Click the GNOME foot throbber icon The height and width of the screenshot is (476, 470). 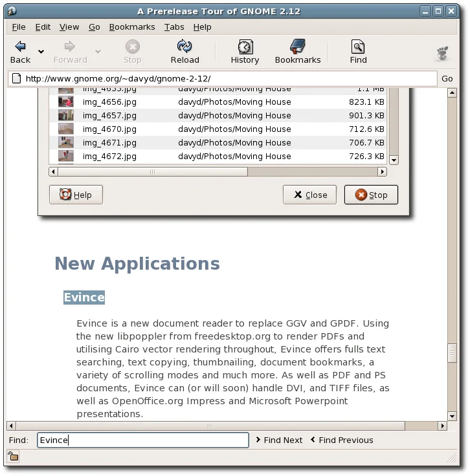(x=443, y=53)
